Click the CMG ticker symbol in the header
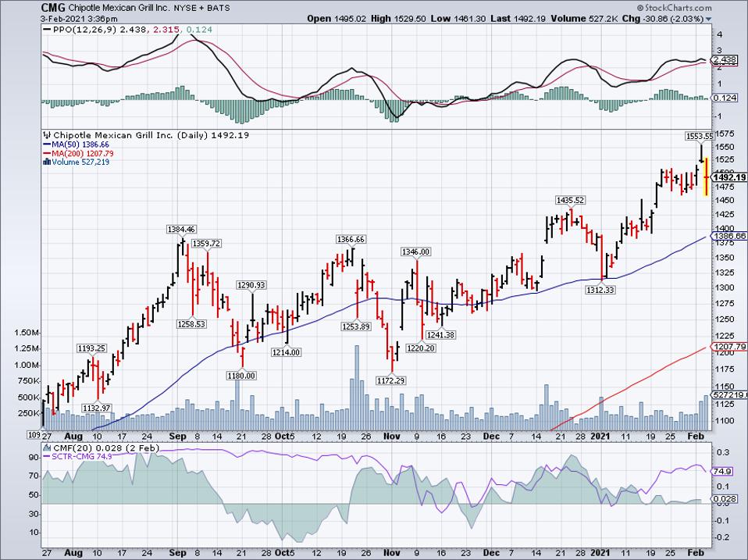This screenshot has width=748, height=560. 53,8
